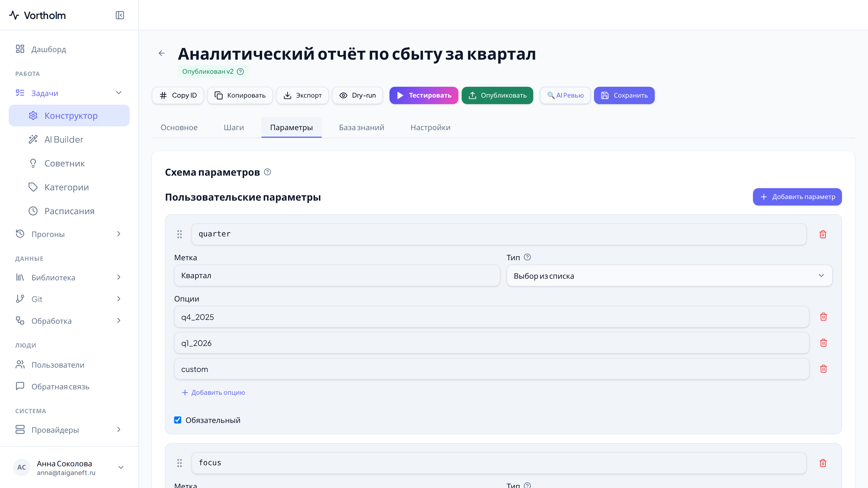Focus the q4_2025 option field
868x488 pixels.
[x=492, y=317]
